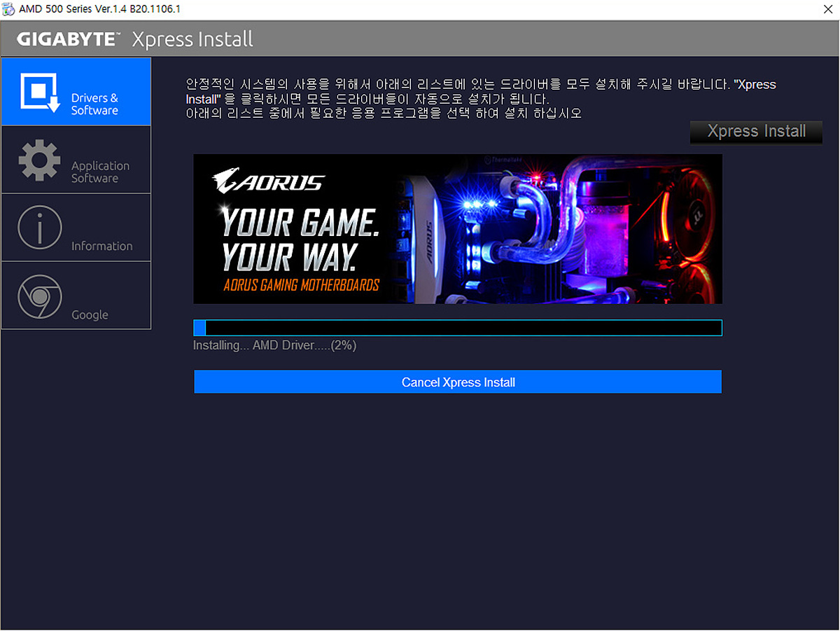The height and width of the screenshot is (631, 840).
Task: Close the AMD 500 Series window
Action: pos(828,9)
